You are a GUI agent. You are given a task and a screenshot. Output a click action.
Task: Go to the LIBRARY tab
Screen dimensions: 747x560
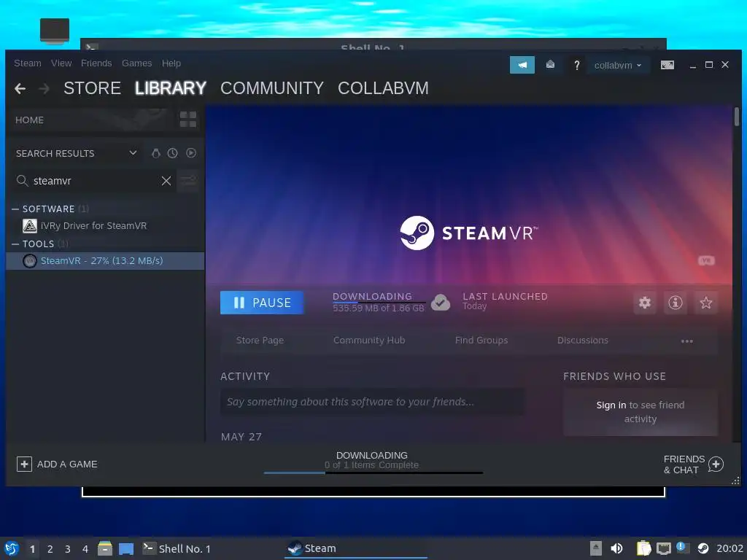coord(171,88)
